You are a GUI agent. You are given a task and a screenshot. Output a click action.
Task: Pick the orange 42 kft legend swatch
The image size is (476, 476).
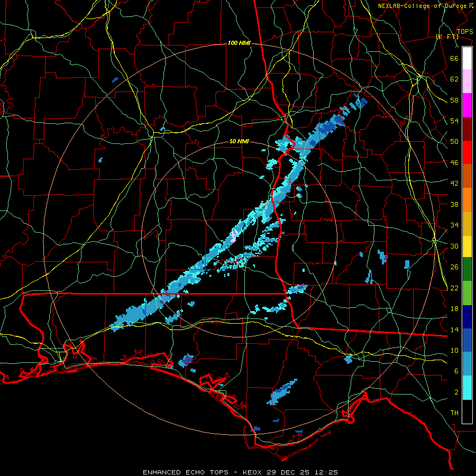(x=467, y=200)
